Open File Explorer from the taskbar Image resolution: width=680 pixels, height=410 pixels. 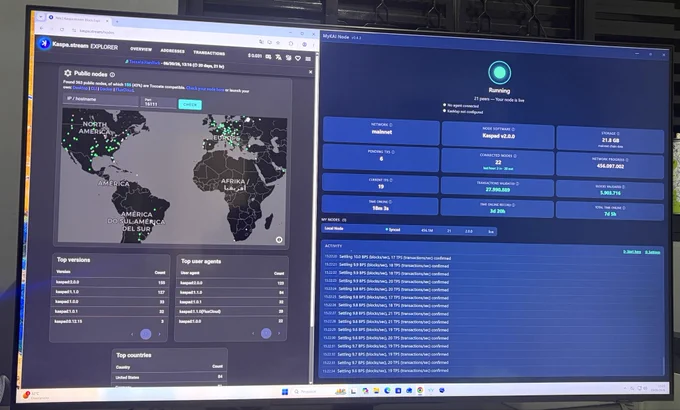coord(376,390)
